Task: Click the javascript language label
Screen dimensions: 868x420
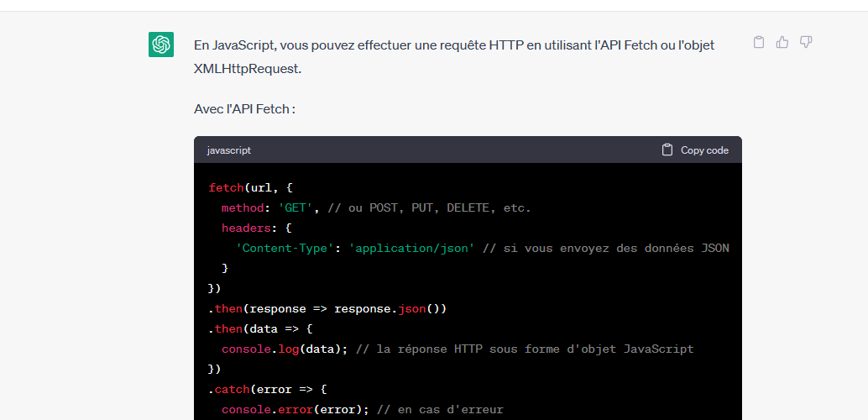Action: tap(228, 150)
